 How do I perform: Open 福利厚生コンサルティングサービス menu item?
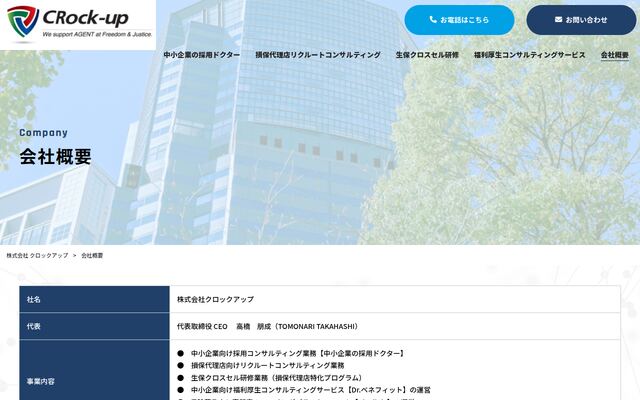point(529,55)
